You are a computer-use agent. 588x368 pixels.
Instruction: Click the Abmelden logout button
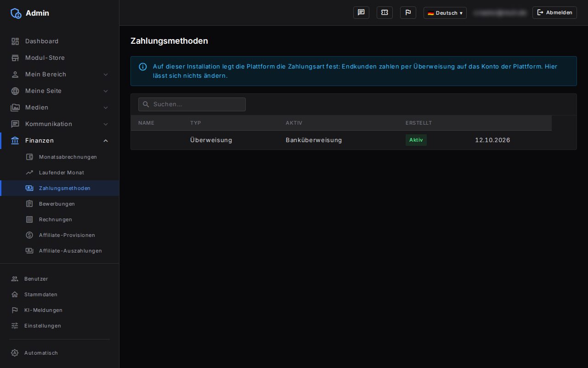pyautogui.click(x=554, y=12)
